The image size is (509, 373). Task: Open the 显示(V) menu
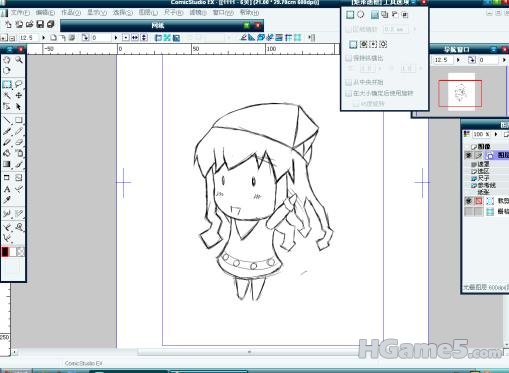click(97, 13)
